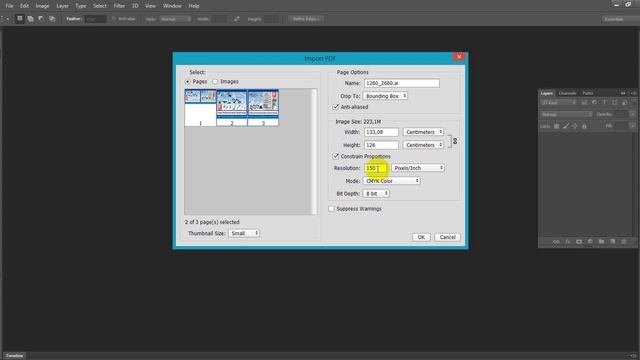
Task: Switch to the Paths tab
Action: 588,93
